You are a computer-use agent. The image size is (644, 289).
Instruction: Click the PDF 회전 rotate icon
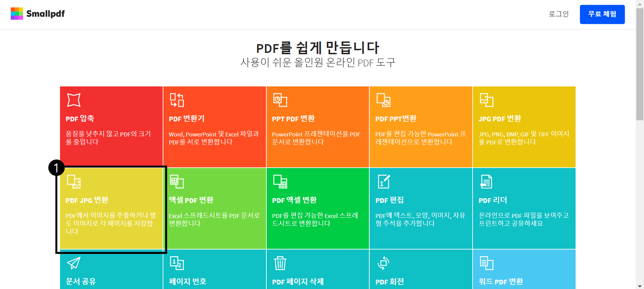click(384, 263)
